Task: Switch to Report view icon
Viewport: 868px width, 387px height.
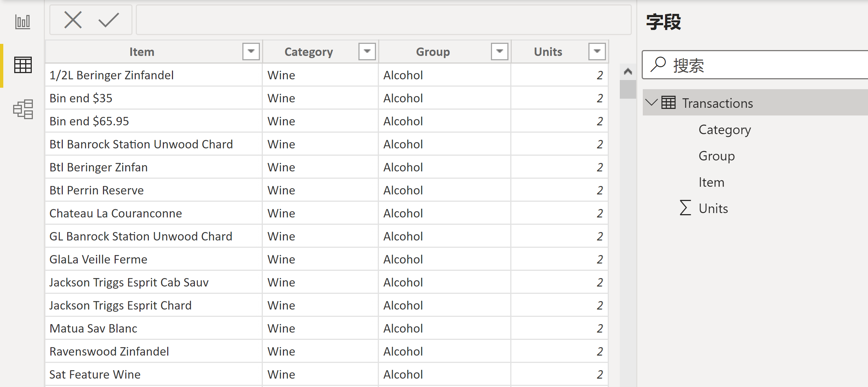Action: pyautogui.click(x=23, y=22)
